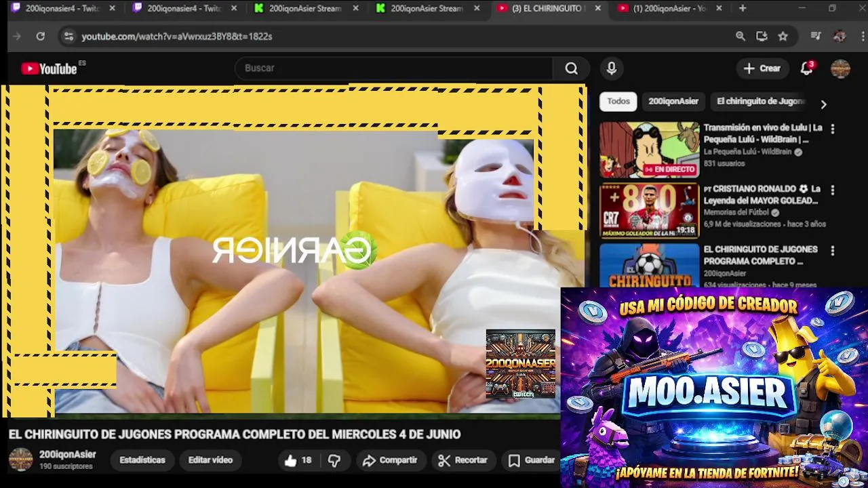The height and width of the screenshot is (488, 868).
Task: Reload the page in Chrome
Action: [40, 37]
